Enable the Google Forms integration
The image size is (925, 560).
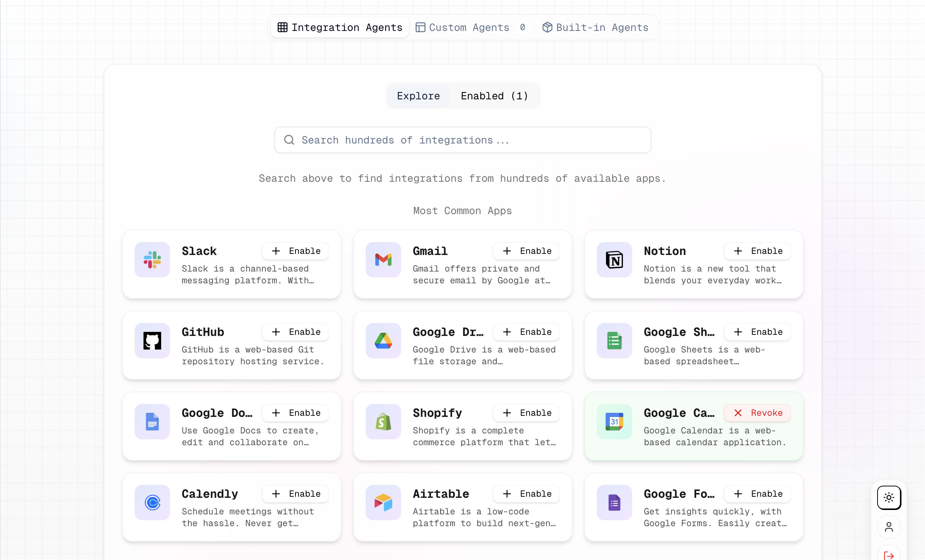(758, 493)
